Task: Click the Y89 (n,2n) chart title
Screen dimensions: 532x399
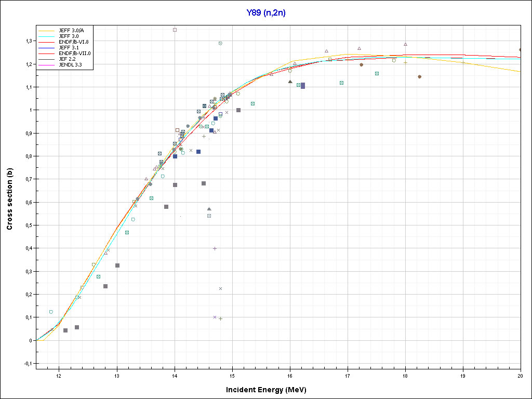Action: 265,13
